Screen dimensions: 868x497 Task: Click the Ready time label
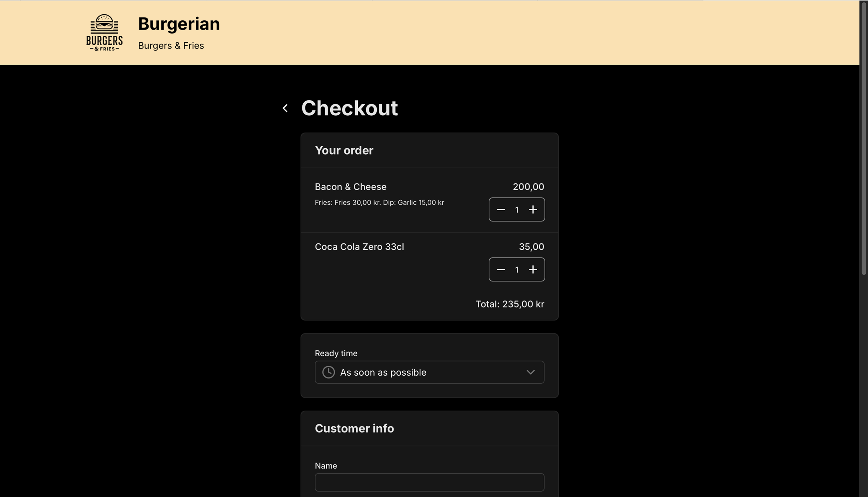pos(336,353)
